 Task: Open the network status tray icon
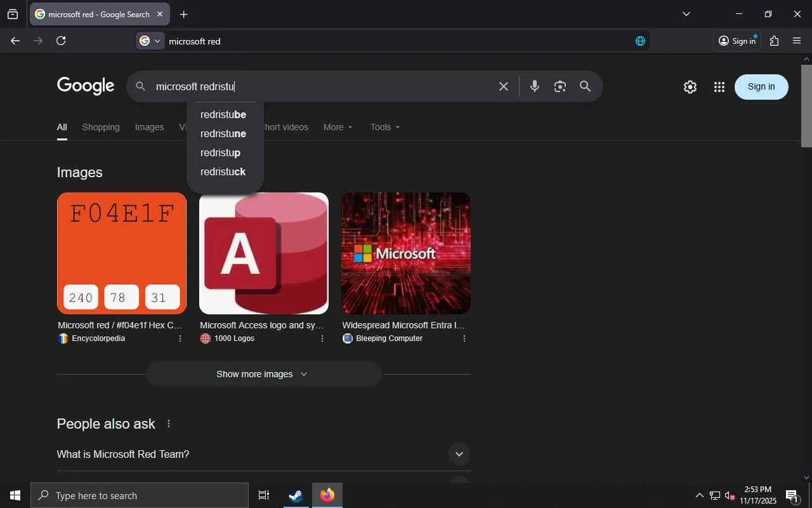coord(715,495)
